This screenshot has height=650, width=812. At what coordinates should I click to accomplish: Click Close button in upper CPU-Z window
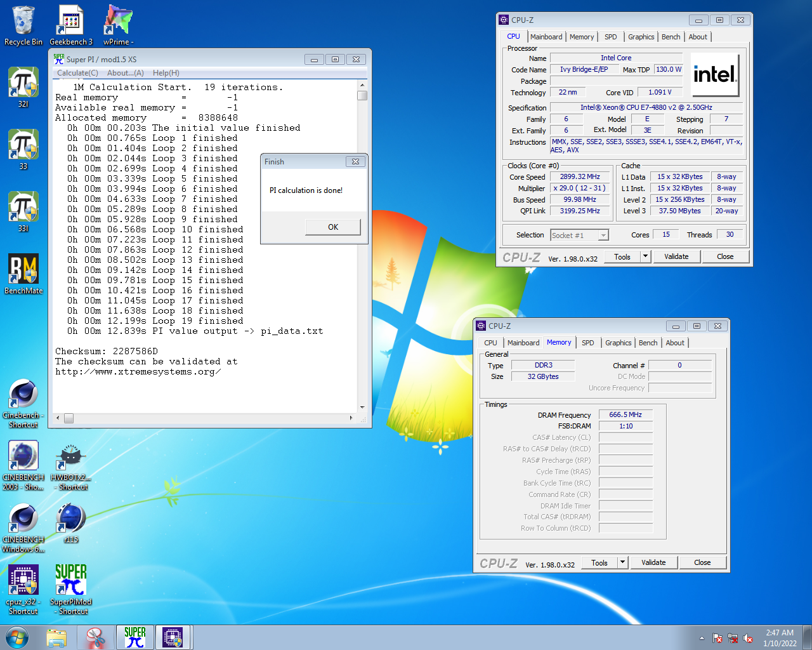(x=725, y=256)
